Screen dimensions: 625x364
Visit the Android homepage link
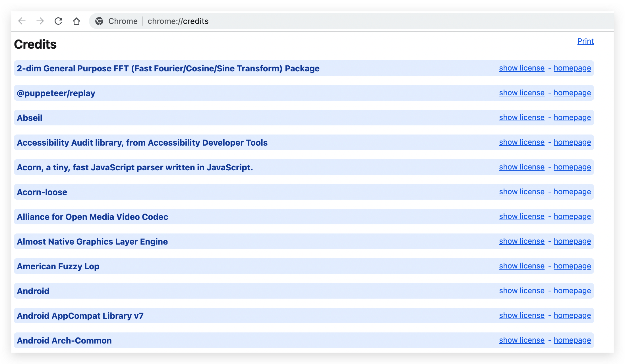point(572,291)
